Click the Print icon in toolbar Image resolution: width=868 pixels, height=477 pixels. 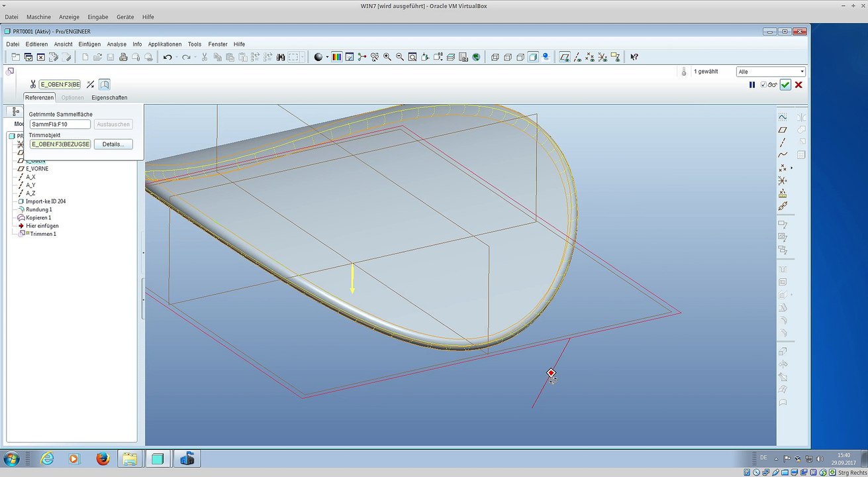[123, 58]
